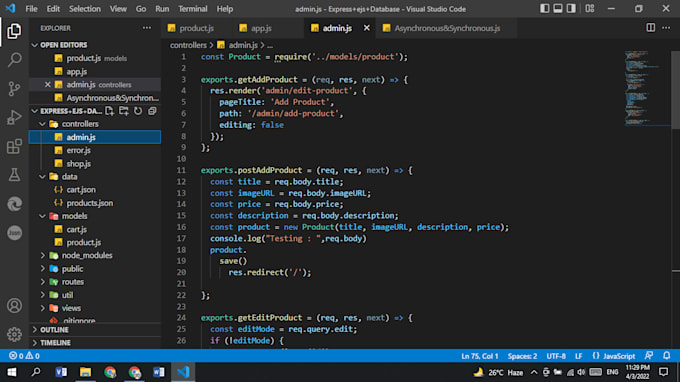Click New Folder icon in explorer header
The width and height of the screenshot is (680, 382).
click(x=124, y=111)
